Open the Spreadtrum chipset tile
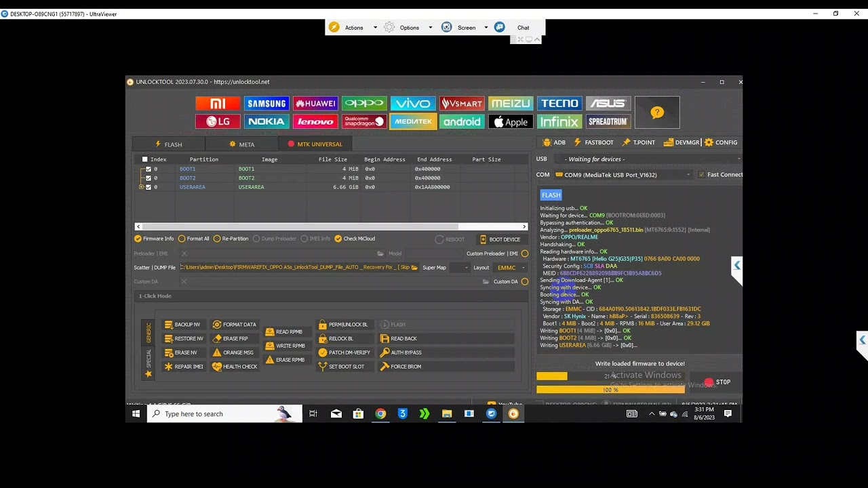 (608, 122)
